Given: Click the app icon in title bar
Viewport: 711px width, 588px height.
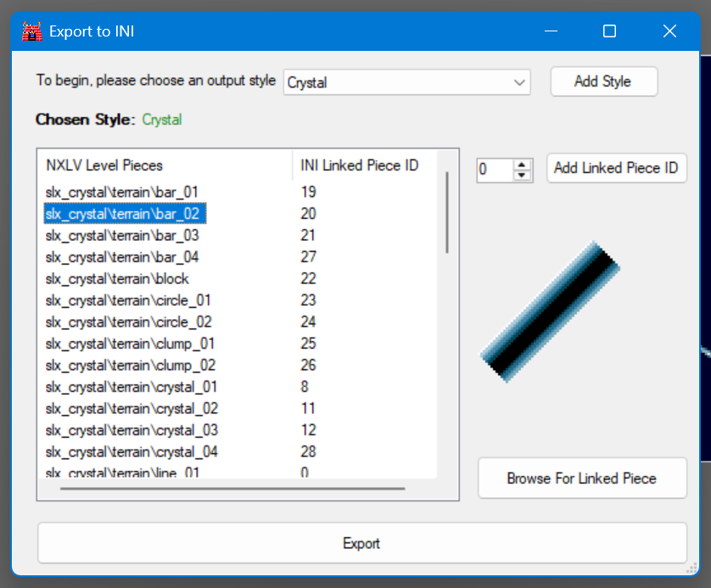Looking at the screenshot, I should coord(31,31).
